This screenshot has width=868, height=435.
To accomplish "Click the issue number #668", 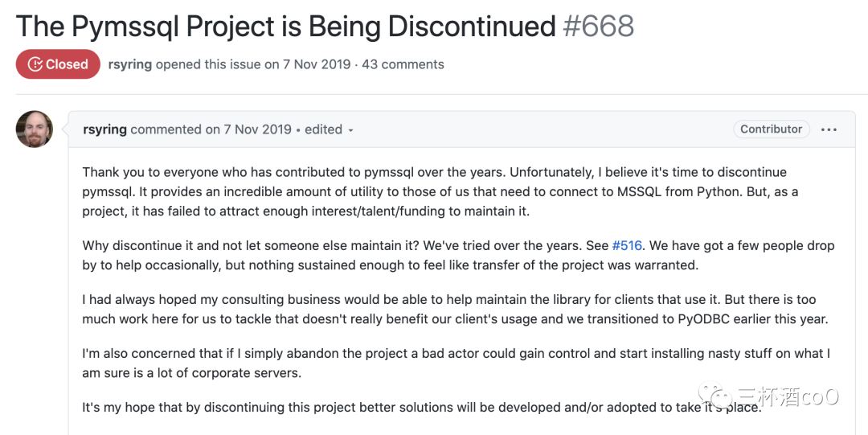I will click(x=598, y=27).
